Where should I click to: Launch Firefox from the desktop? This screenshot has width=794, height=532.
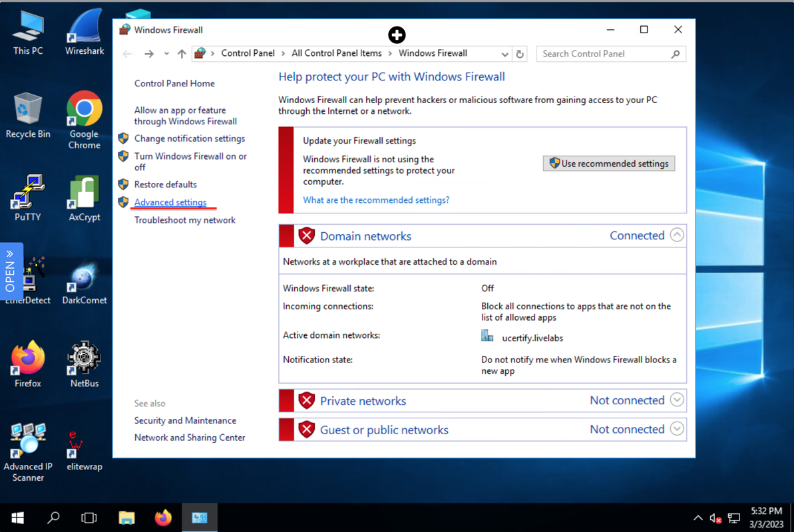28,364
